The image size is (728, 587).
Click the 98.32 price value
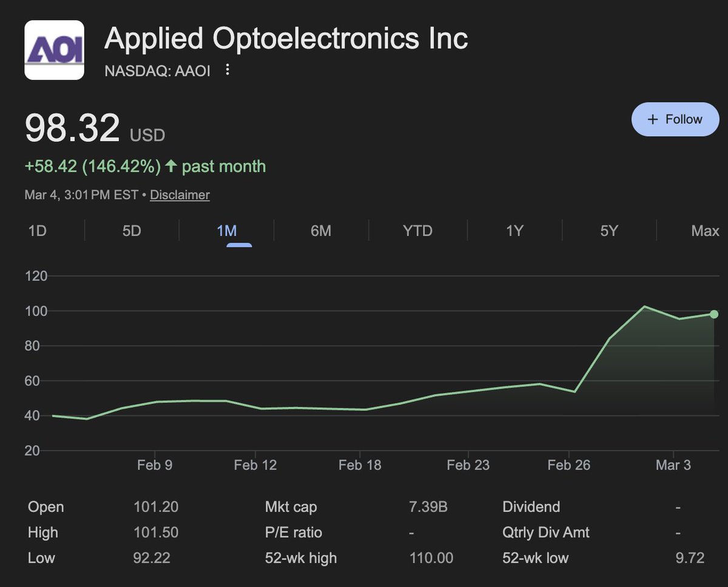point(72,129)
